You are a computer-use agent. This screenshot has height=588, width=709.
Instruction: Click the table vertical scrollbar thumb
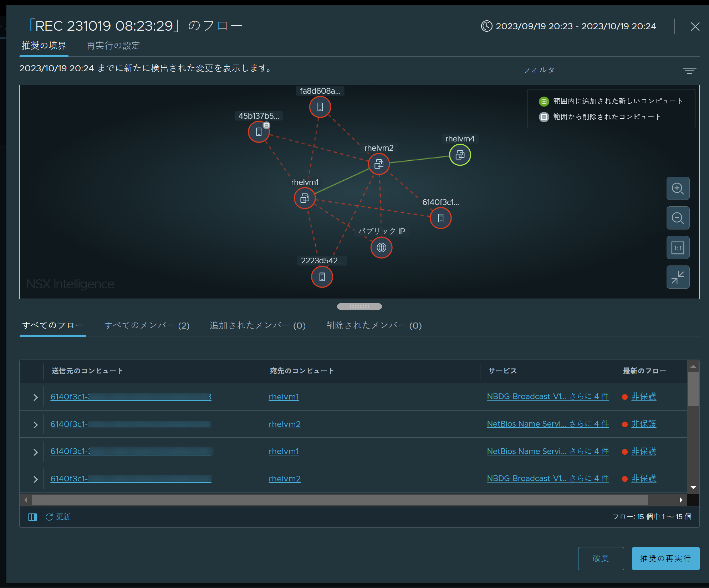point(693,389)
